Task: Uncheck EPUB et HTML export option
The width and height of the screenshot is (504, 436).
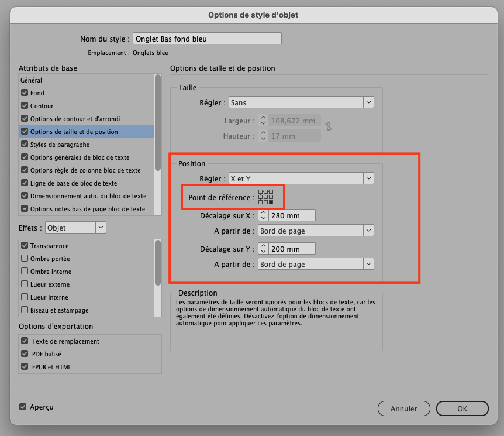Action: point(25,366)
